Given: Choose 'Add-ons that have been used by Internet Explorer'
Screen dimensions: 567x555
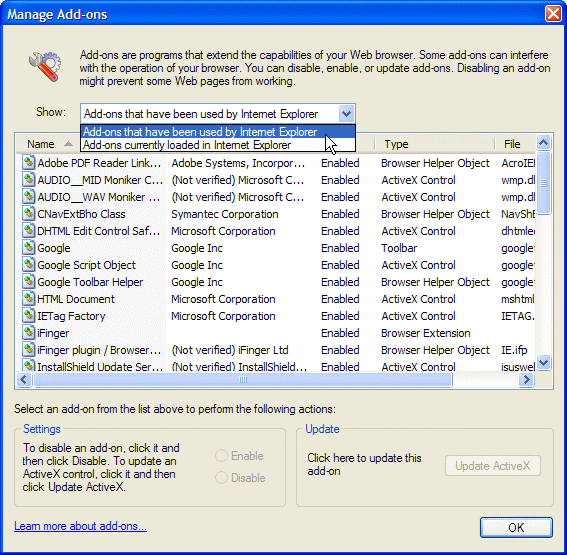Looking at the screenshot, I should pos(218,132).
